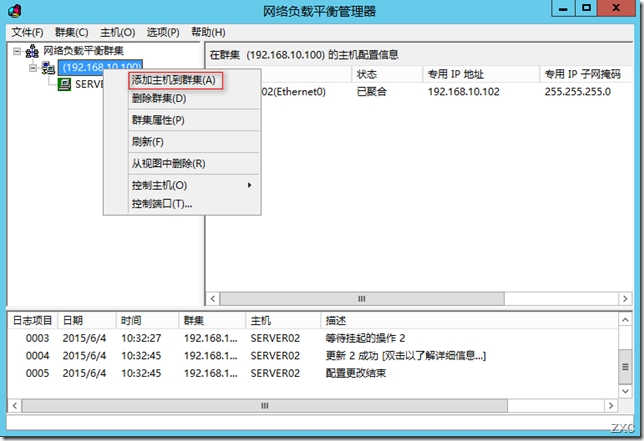Viewport: 644px width, 441px height.
Task: Collapse the 网络负载平衡群集 root node
Action: pyautogui.click(x=17, y=51)
